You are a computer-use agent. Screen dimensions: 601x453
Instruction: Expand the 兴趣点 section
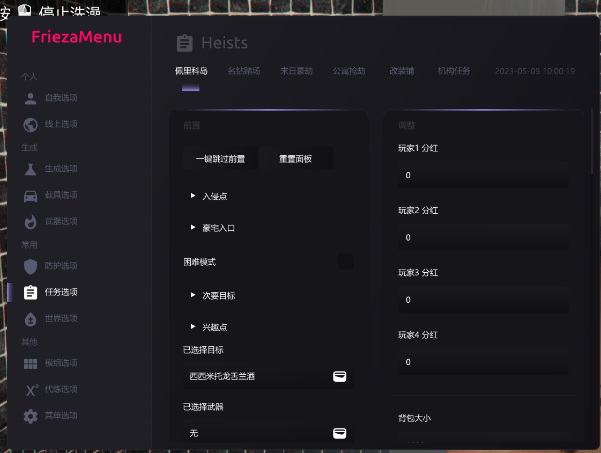[x=209, y=327]
